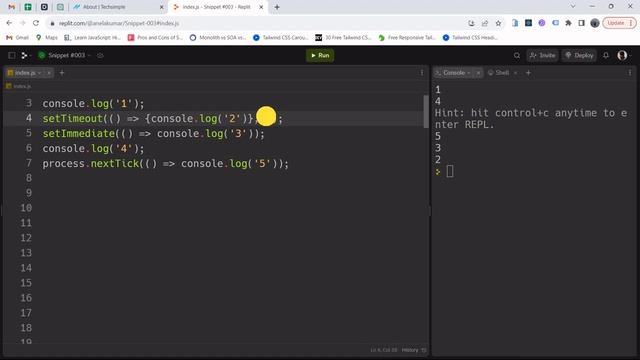Invite collaborators to the repl
Viewport: 640px width, 360px height.
point(542,56)
